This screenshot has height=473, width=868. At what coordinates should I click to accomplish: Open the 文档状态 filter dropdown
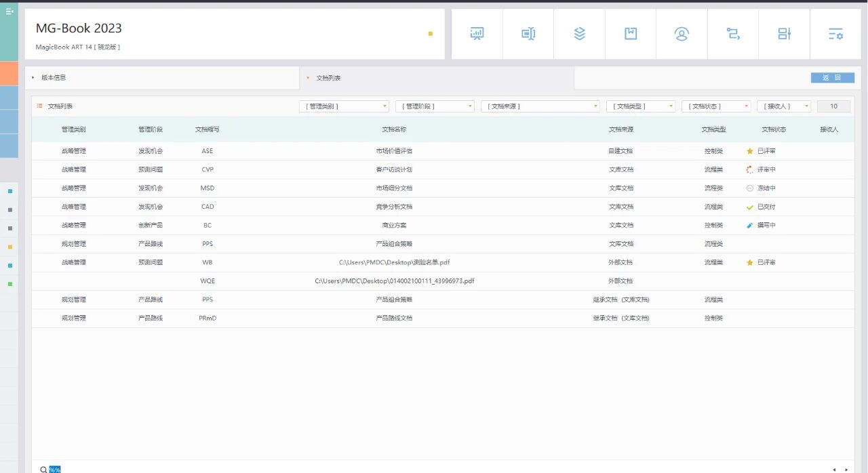pos(716,106)
